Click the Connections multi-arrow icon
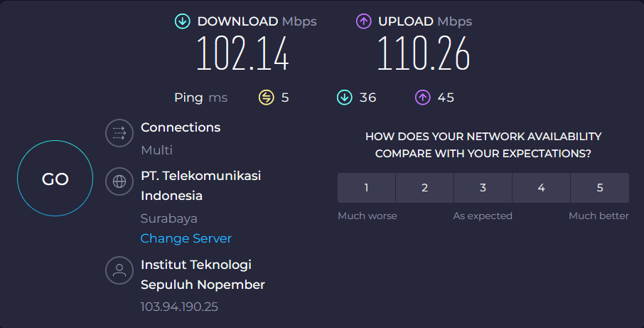This screenshot has width=644, height=328. pos(119,133)
